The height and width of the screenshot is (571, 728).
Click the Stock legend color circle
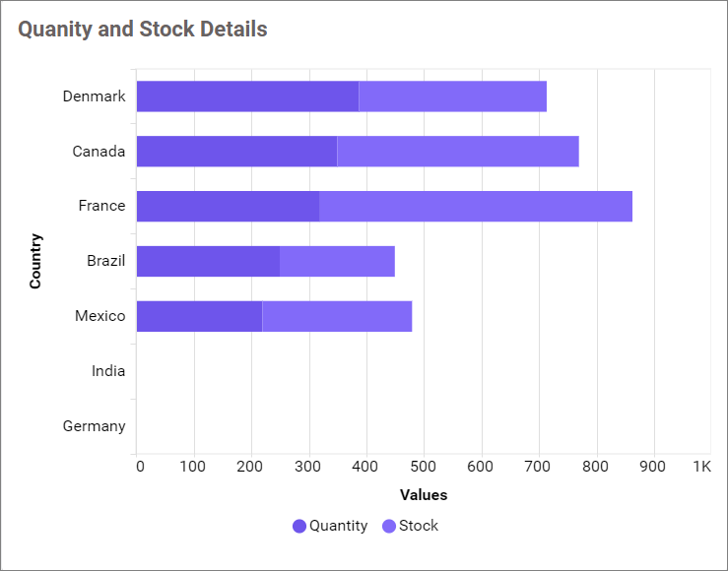[x=389, y=527]
